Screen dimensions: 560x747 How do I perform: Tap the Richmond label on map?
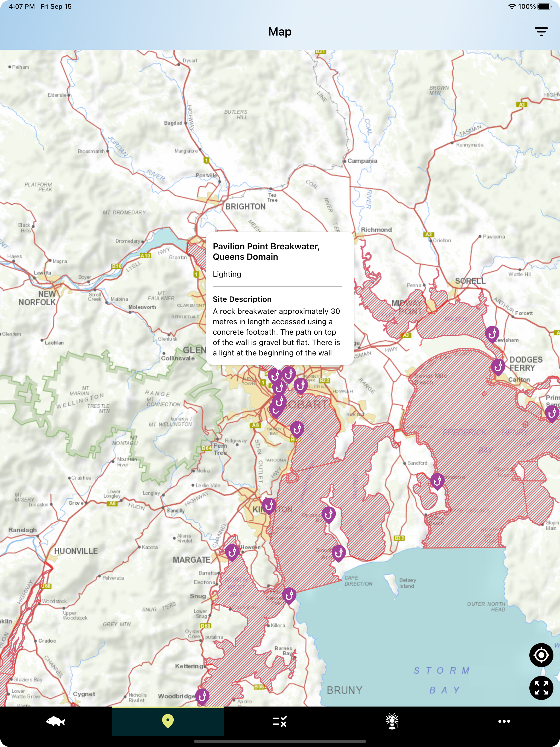pyautogui.click(x=377, y=230)
